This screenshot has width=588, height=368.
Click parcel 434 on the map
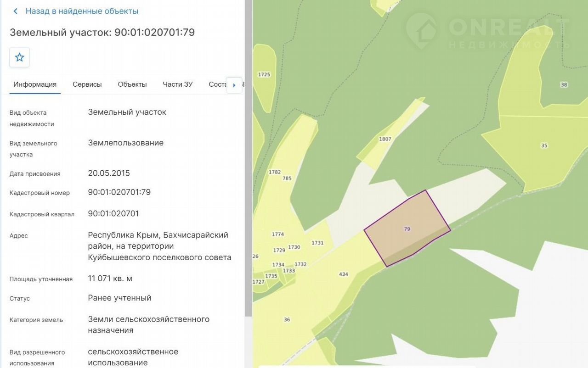[343, 274]
